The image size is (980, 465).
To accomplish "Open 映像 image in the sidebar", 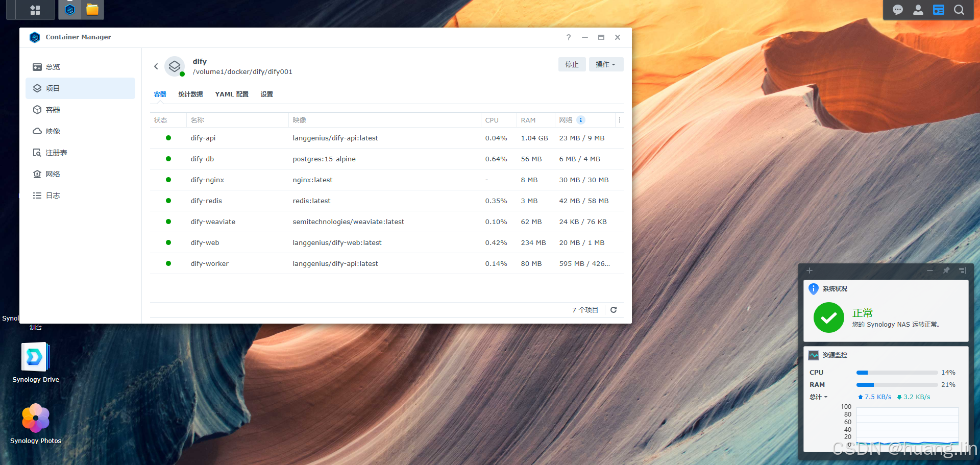I will [x=80, y=131].
